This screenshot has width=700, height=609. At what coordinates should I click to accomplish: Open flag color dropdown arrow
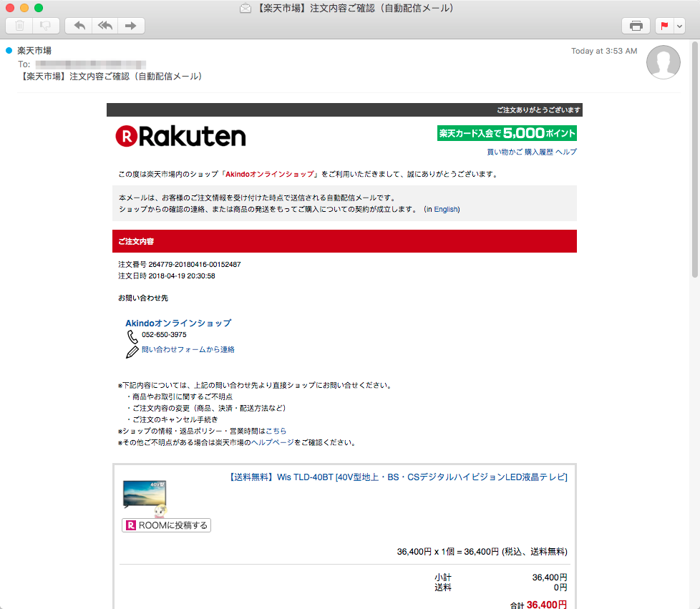pos(679,26)
